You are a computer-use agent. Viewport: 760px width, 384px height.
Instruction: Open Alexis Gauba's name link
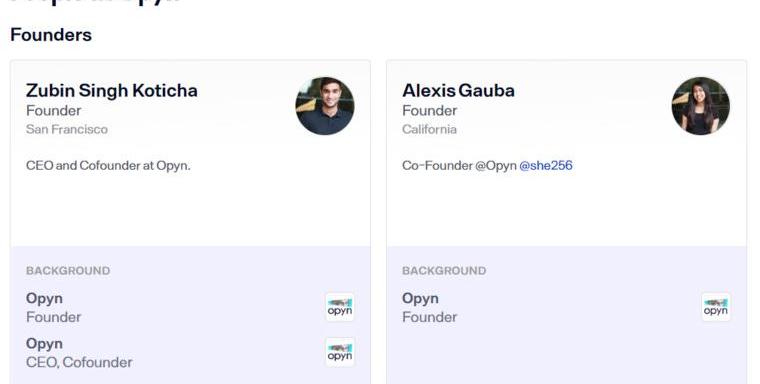pos(458,91)
